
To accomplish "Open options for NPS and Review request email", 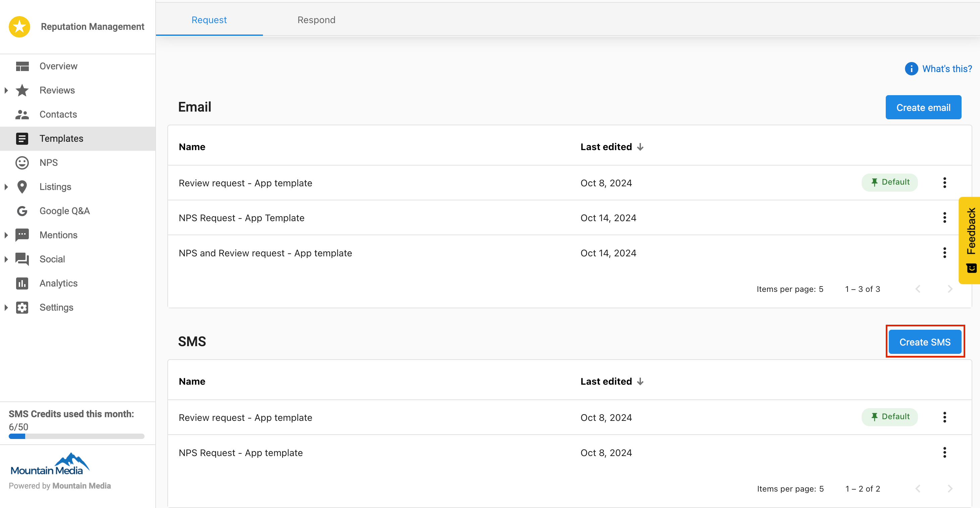I will [944, 253].
